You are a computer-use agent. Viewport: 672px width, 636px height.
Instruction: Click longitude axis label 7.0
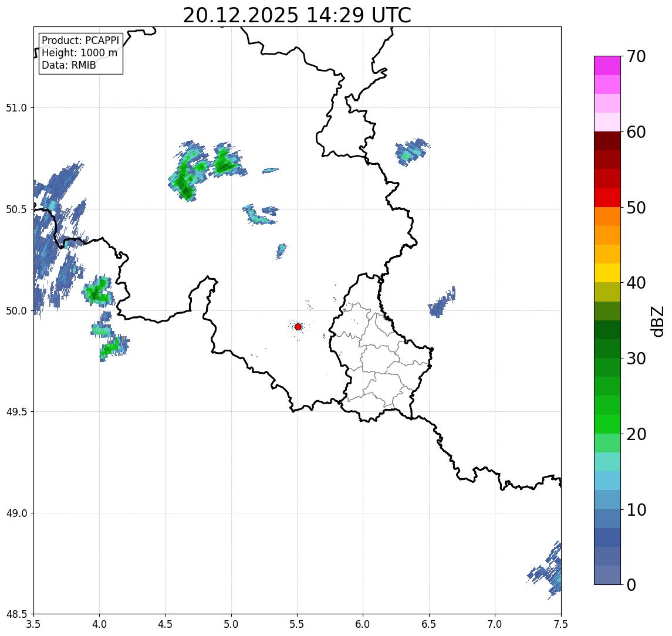tap(495, 624)
